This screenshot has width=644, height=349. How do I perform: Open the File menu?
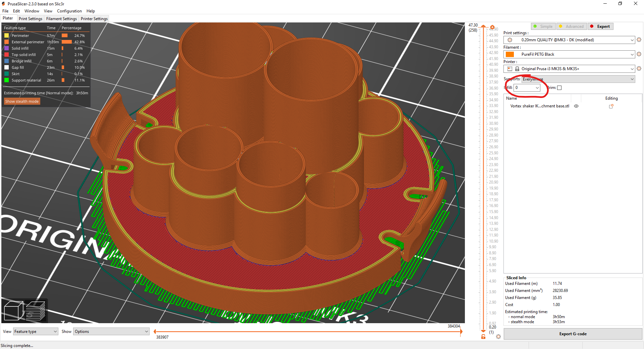5,11
